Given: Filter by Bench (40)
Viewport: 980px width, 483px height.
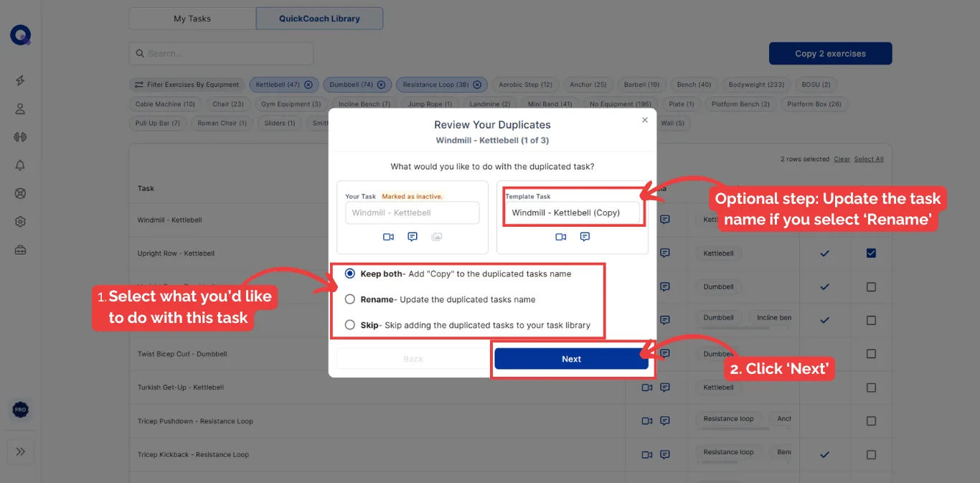Looking at the screenshot, I should coord(694,85).
